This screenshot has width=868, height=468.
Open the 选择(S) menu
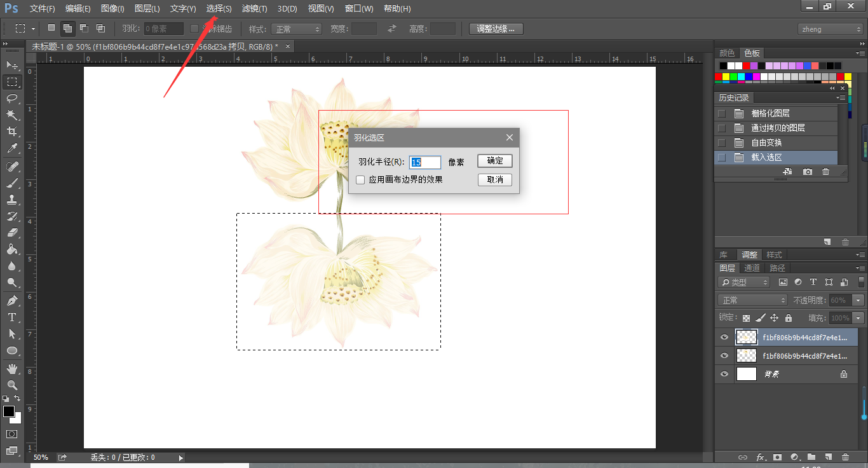(219, 9)
